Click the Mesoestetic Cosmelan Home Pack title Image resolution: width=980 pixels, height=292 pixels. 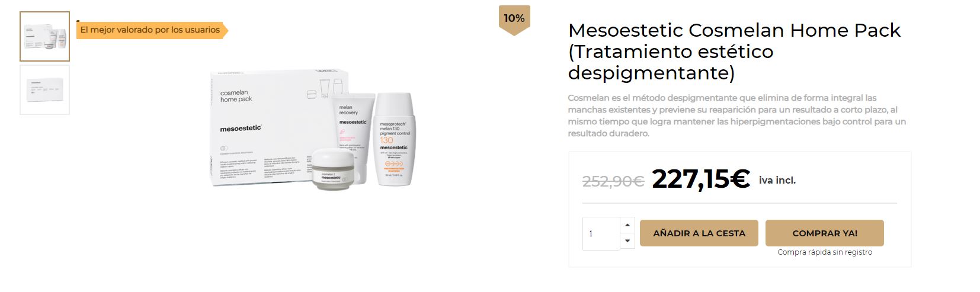click(x=734, y=52)
